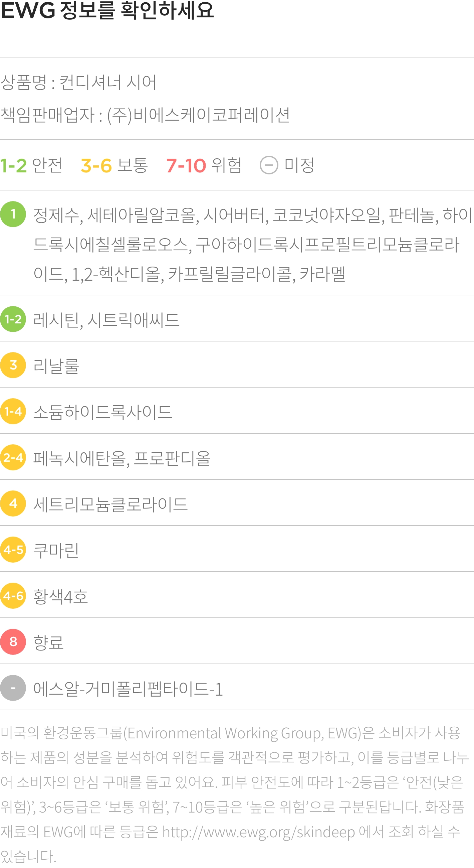This screenshot has height=868, width=474.
Task: Click the 향료 ingredient row
Action: point(237,641)
